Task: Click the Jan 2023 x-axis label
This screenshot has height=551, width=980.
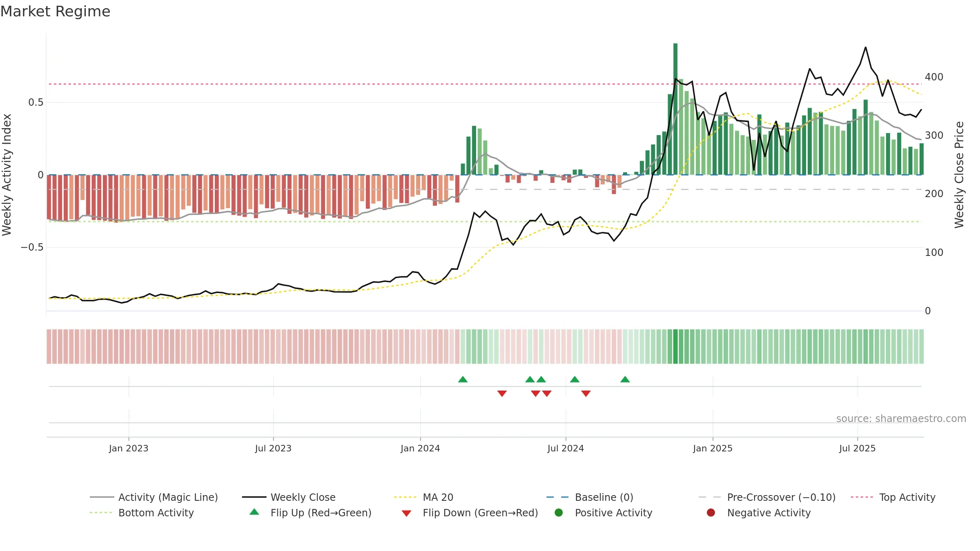Action: [x=129, y=448]
